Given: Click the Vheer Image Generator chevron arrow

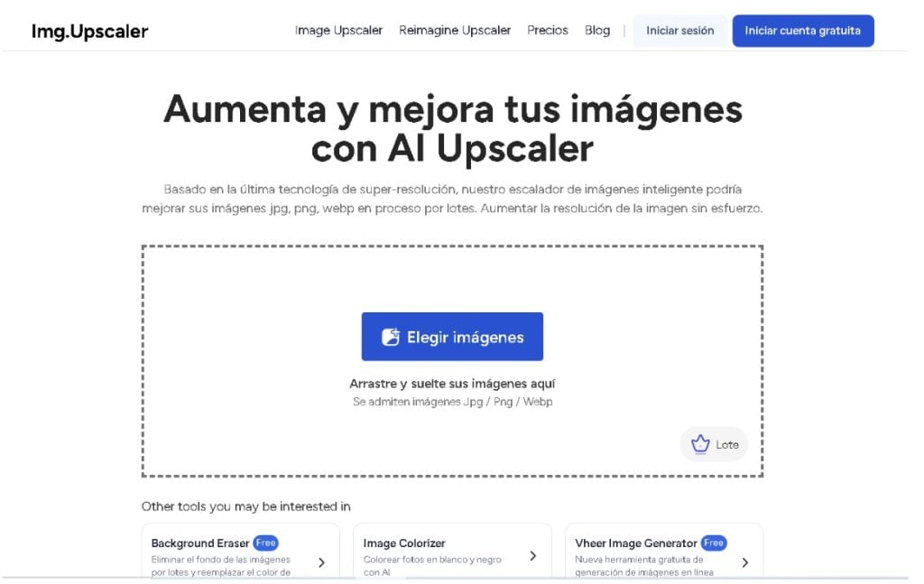Looking at the screenshot, I should 744,562.
